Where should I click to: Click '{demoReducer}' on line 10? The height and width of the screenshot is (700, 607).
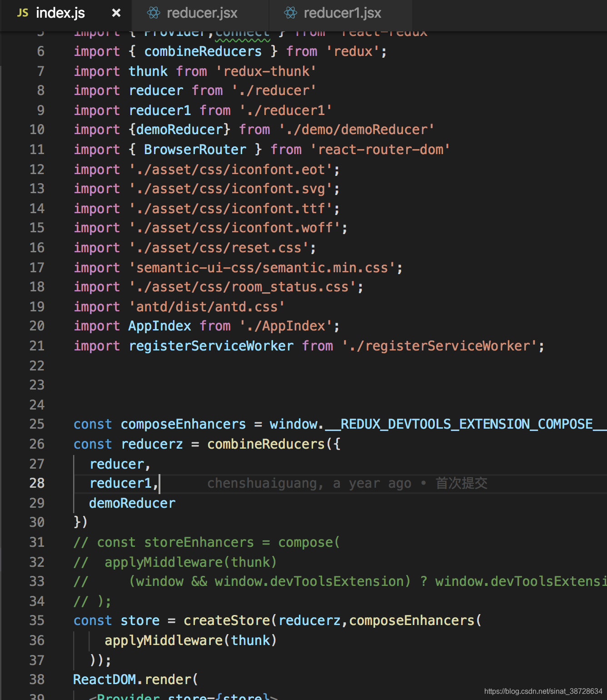180,130
